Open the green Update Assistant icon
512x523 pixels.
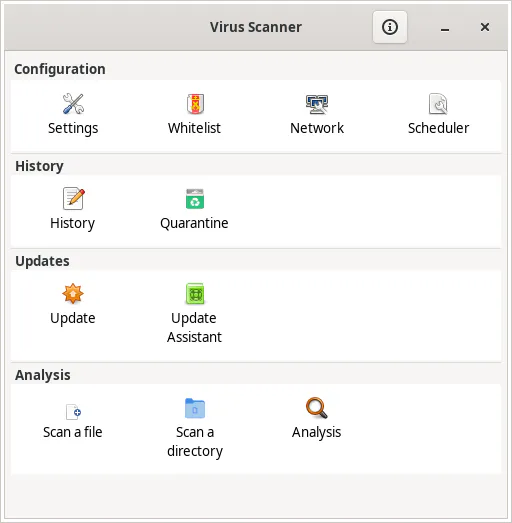[195, 294]
